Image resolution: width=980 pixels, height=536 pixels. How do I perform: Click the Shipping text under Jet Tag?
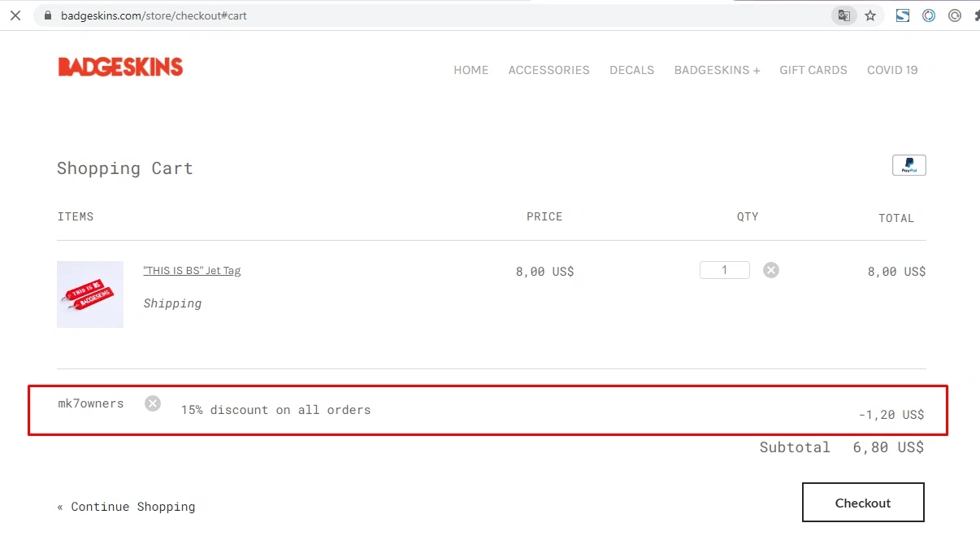click(172, 303)
